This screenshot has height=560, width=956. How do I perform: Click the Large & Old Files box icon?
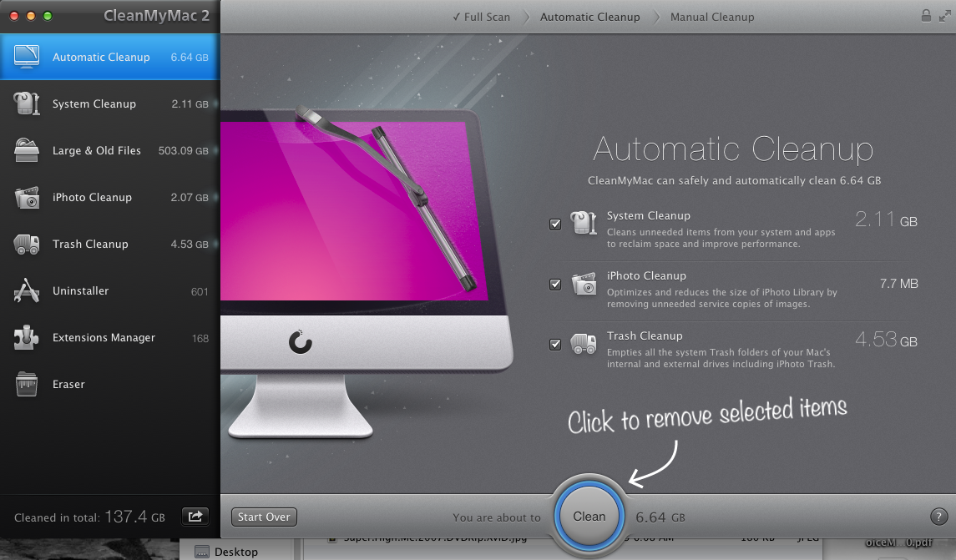point(26,150)
